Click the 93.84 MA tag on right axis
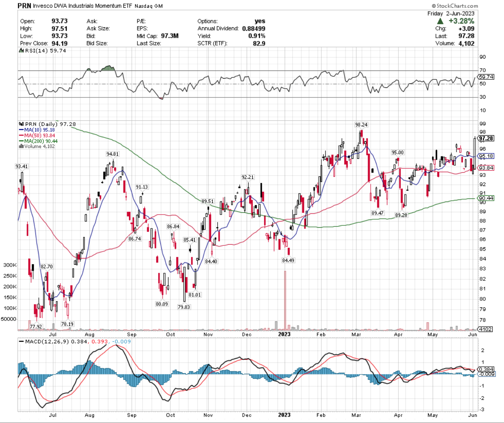The height and width of the screenshot is (423, 504). coord(486,168)
